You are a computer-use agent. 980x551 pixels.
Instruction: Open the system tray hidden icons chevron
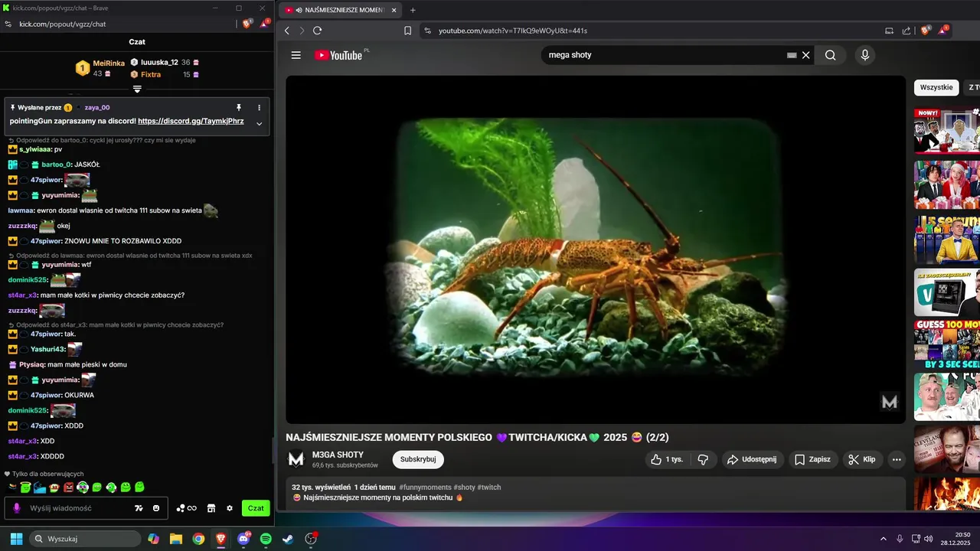pyautogui.click(x=883, y=539)
